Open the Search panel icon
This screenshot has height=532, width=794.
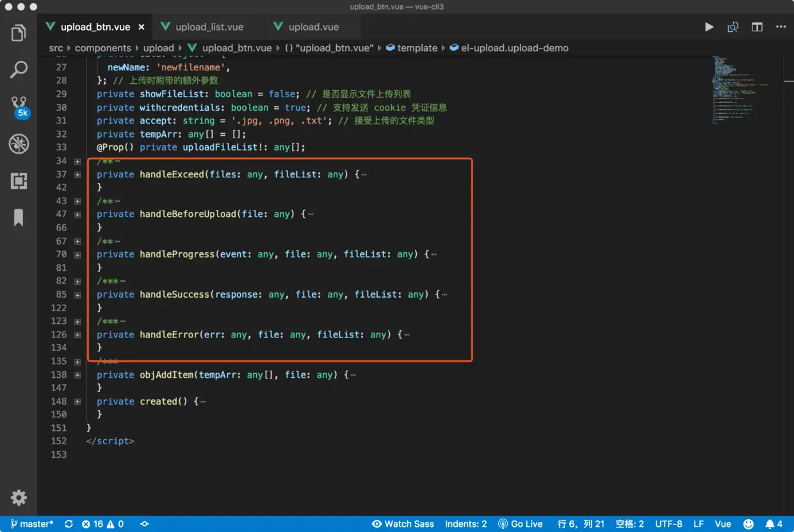[19, 69]
